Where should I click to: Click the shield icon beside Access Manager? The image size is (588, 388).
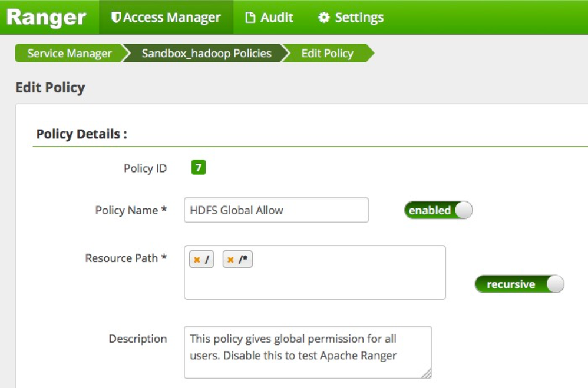116,18
